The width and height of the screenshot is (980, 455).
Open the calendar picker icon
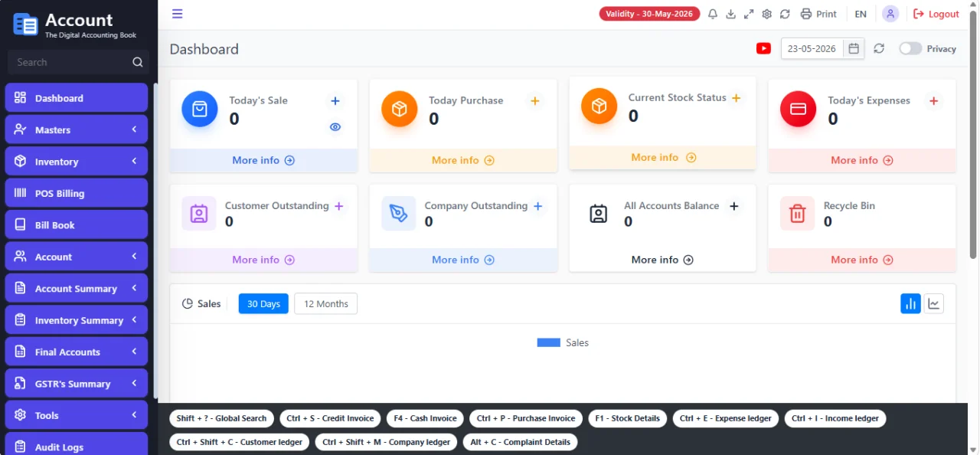[x=854, y=48]
